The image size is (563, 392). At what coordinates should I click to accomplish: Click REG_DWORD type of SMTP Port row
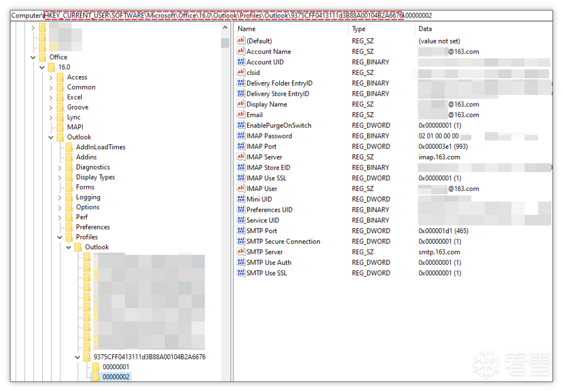click(371, 231)
